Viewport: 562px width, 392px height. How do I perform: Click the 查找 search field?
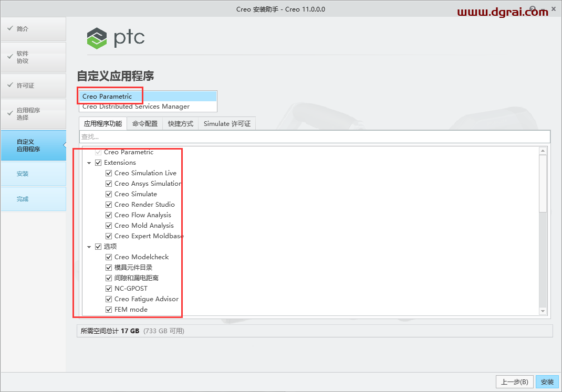coord(315,137)
